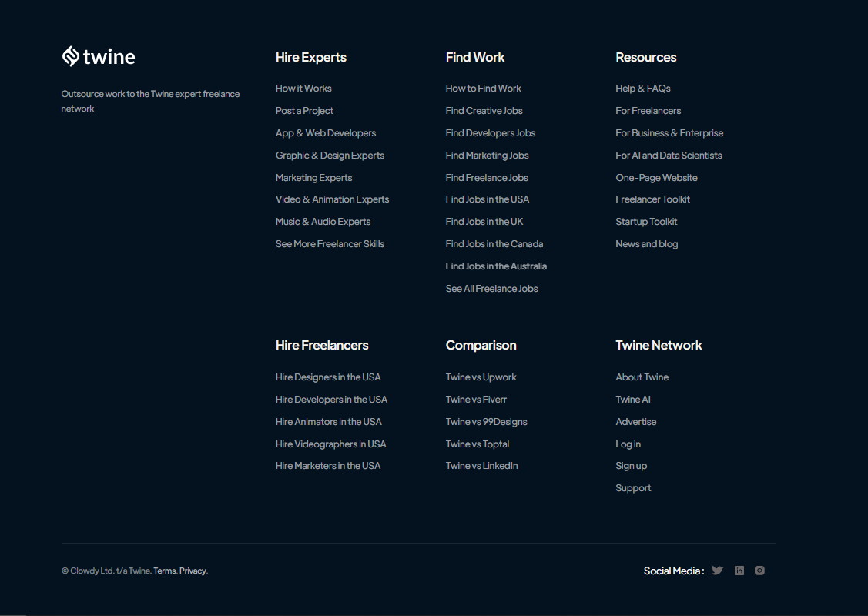Open Support link

[x=633, y=488]
